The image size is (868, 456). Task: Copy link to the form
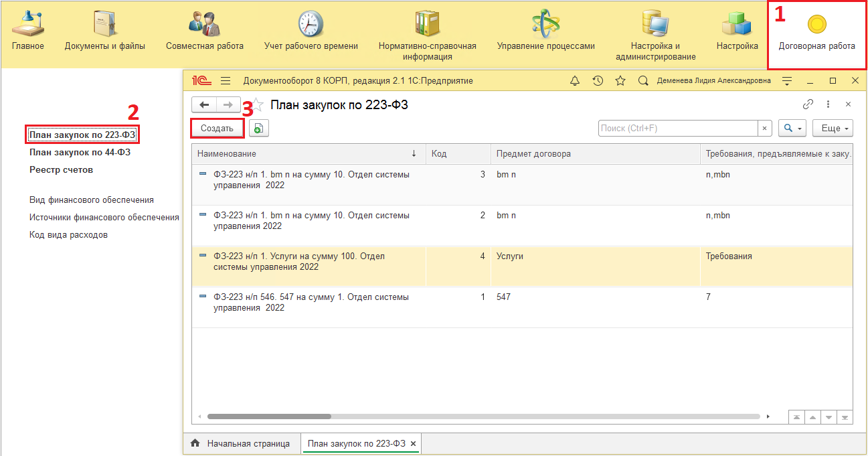808,104
